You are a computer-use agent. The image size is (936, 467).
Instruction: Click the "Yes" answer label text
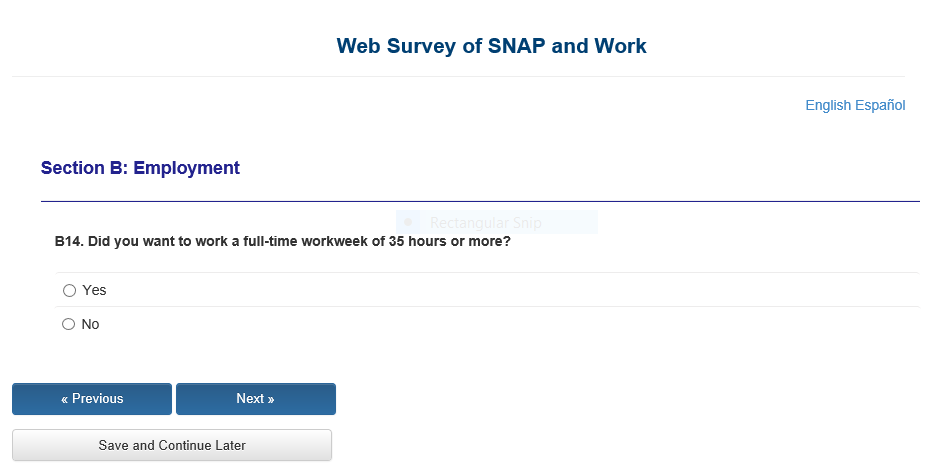coord(95,290)
